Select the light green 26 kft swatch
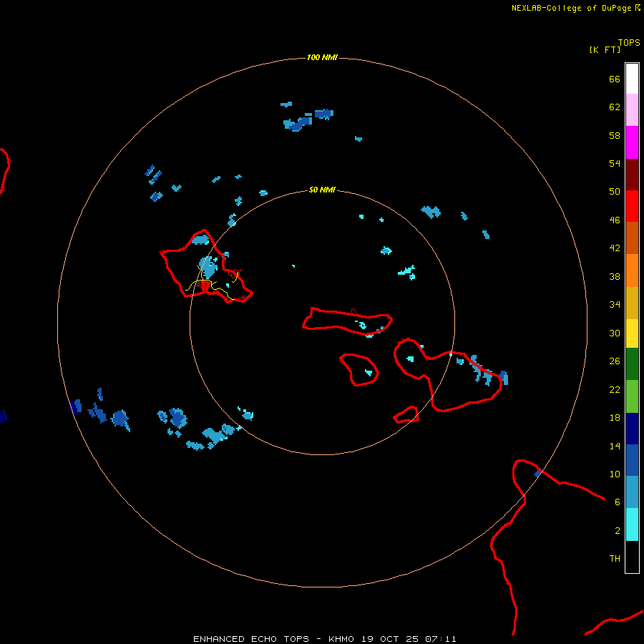The width and height of the screenshot is (644, 644). click(632, 396)
